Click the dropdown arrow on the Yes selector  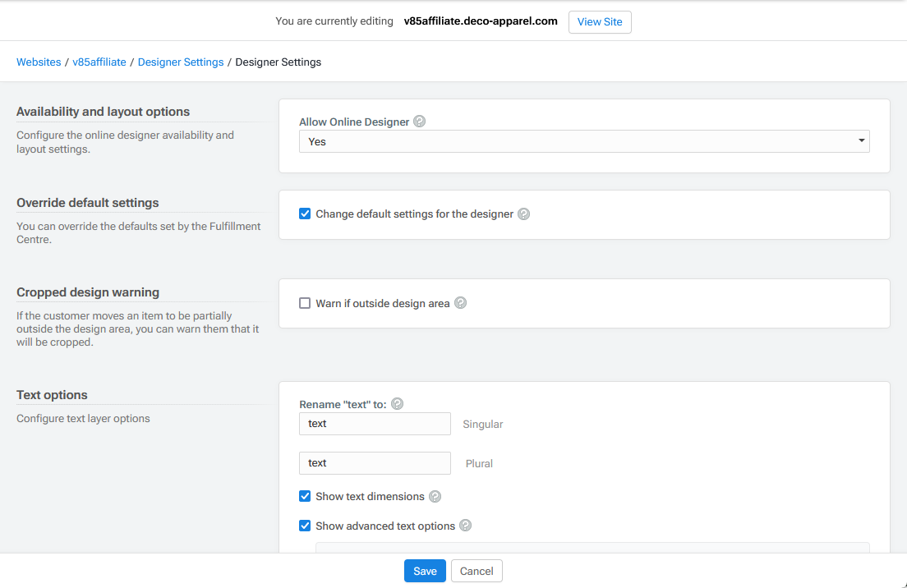(x=861, y=141)
